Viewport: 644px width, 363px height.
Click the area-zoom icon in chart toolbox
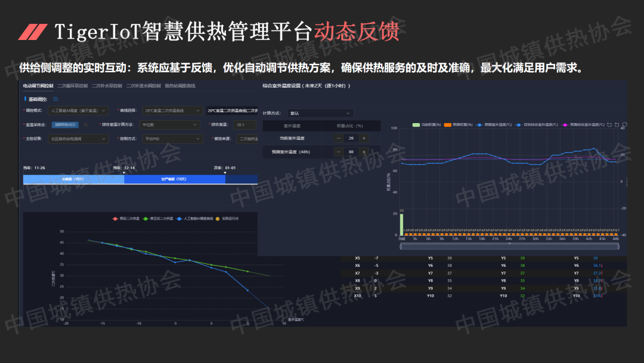coord(609,125)
